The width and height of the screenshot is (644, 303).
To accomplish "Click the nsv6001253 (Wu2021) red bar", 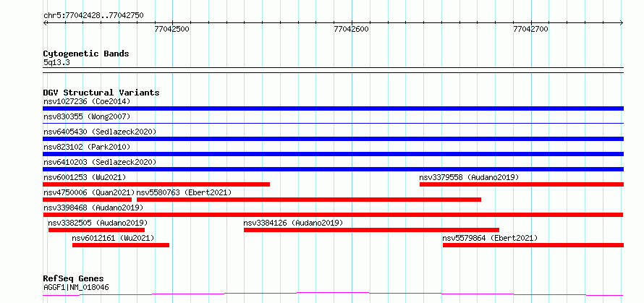I will click(156, 184).
